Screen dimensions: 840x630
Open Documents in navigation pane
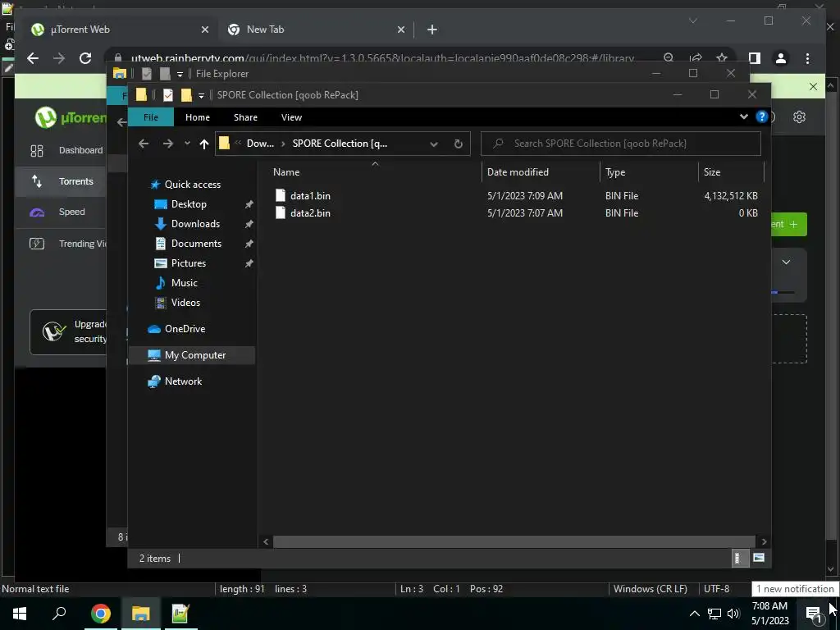[x=195, y=244]
